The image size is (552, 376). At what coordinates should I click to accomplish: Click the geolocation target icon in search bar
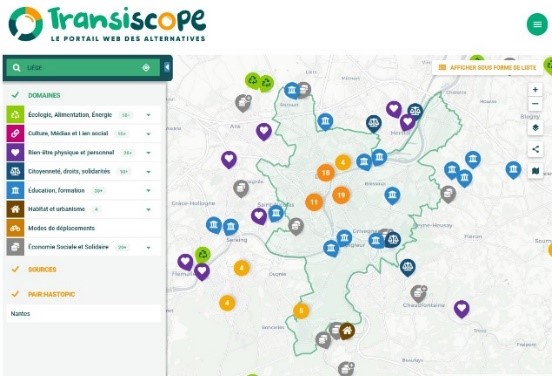tap(146, 68)
